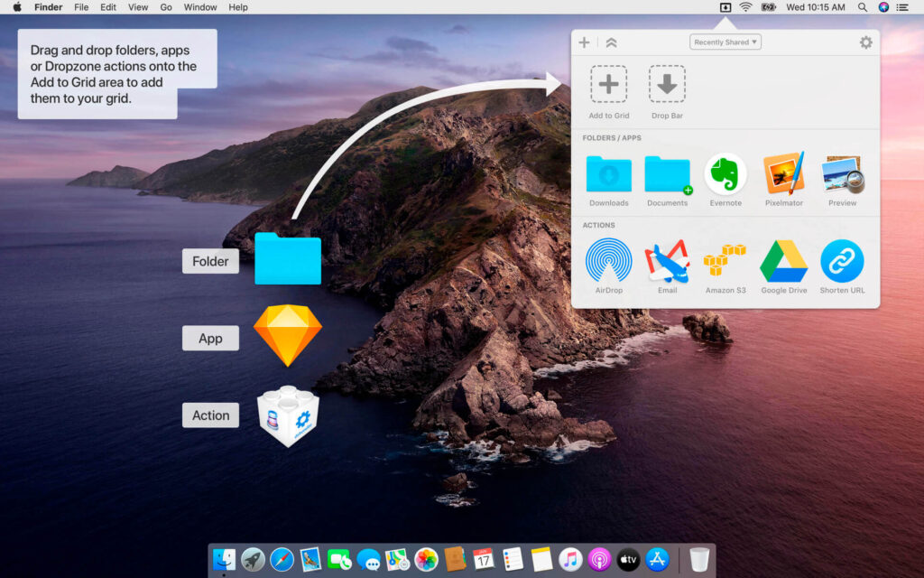Open the Google Drive action
The height and width of the screenshot is (578, 924).
point(783,261)
